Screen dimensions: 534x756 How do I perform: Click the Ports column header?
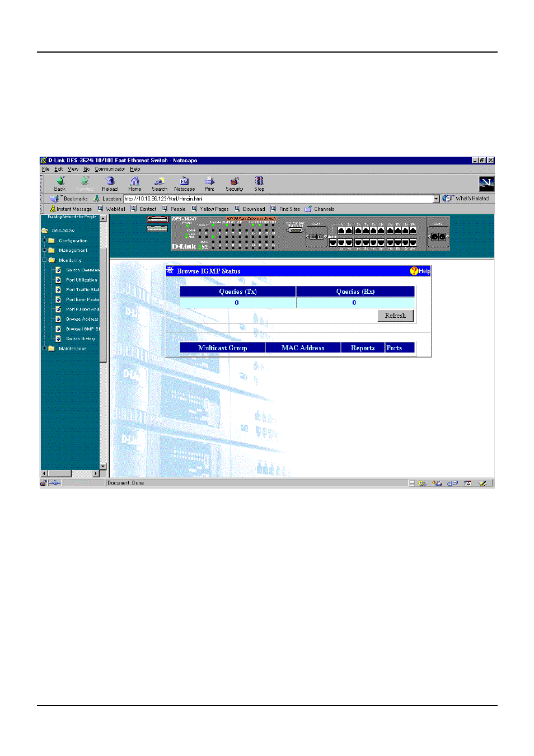(x=400, y=348)
